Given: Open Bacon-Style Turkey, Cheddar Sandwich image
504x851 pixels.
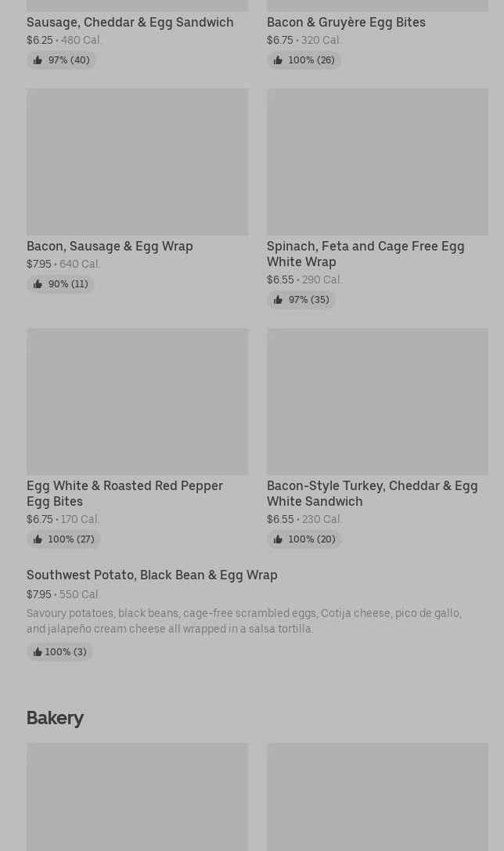Looking at the screenshot, I should [377, 401].
